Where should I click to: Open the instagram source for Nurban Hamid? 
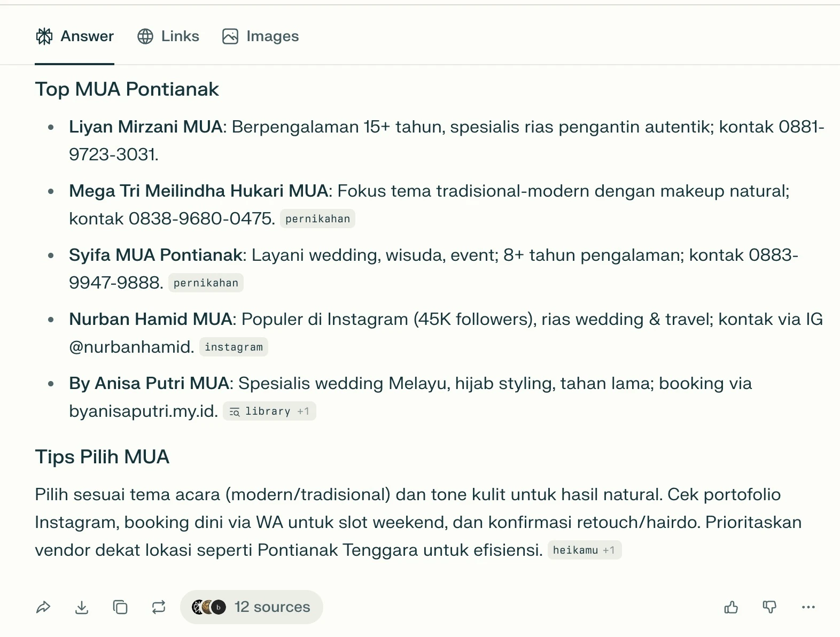pyautogui.click(x=233, y=347)
